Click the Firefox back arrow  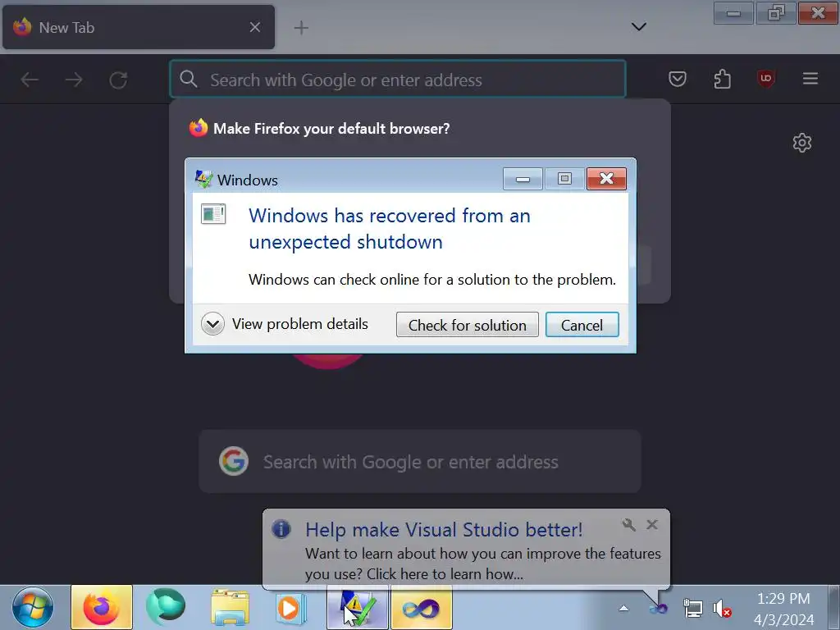pos(30,80)
